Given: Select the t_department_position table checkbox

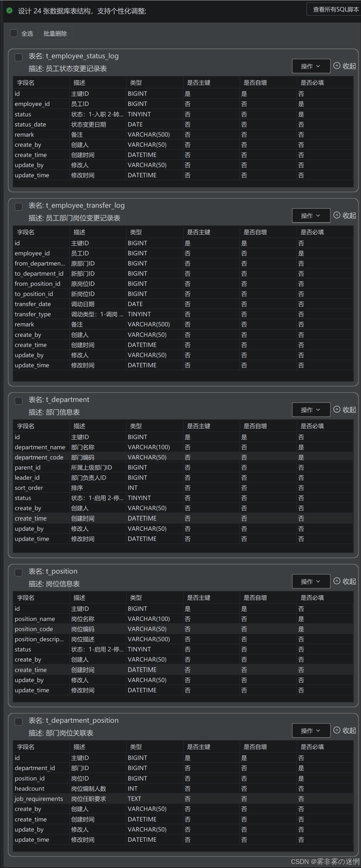Looking at the screenshot, I should coord(19,722).
